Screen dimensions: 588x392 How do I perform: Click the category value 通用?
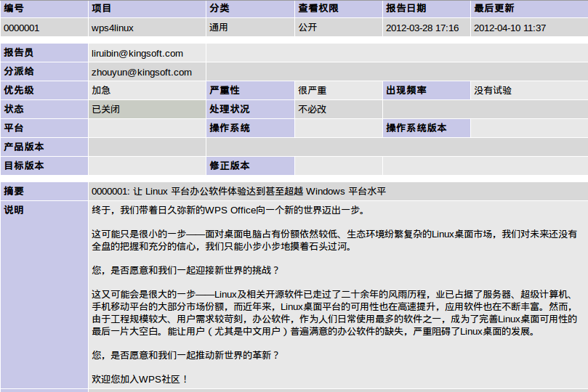point(219,28)
